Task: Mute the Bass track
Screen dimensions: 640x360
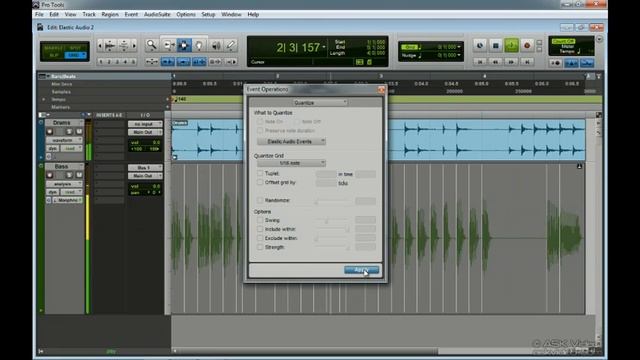Action: click(79, 175)
